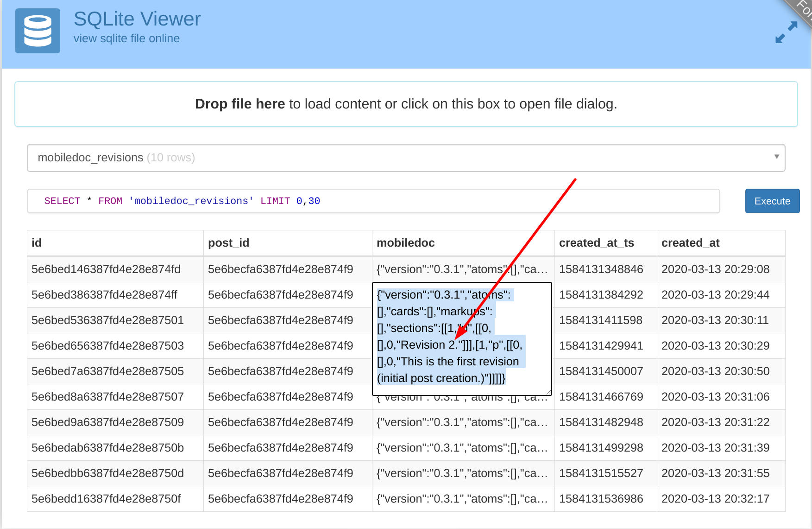Click timestamp 1584131411598
Screen dimensions: 812x529
pyautogui.click(x=601, y=320)
